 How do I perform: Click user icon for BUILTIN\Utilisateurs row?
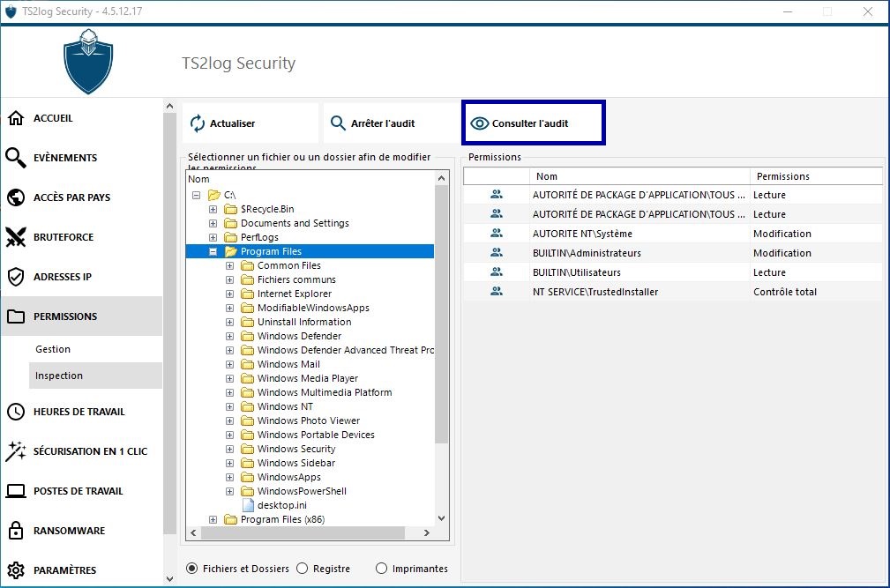click(x=497, y=272)
